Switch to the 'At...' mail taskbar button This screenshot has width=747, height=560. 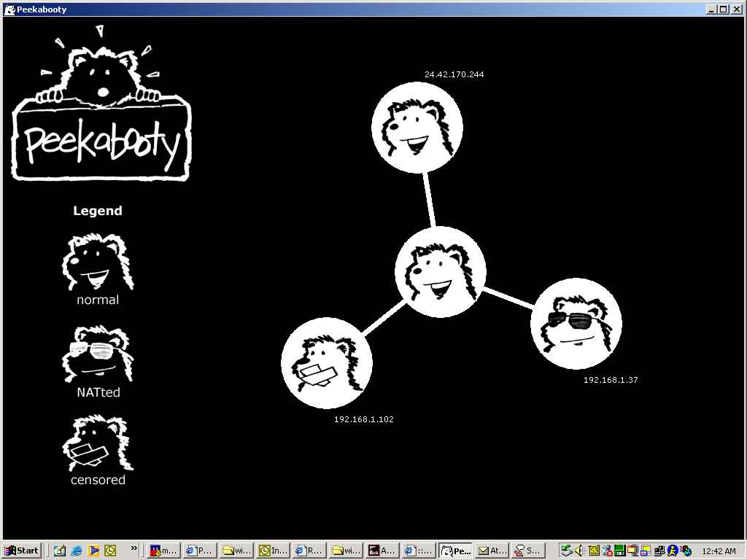click(492, 551)
